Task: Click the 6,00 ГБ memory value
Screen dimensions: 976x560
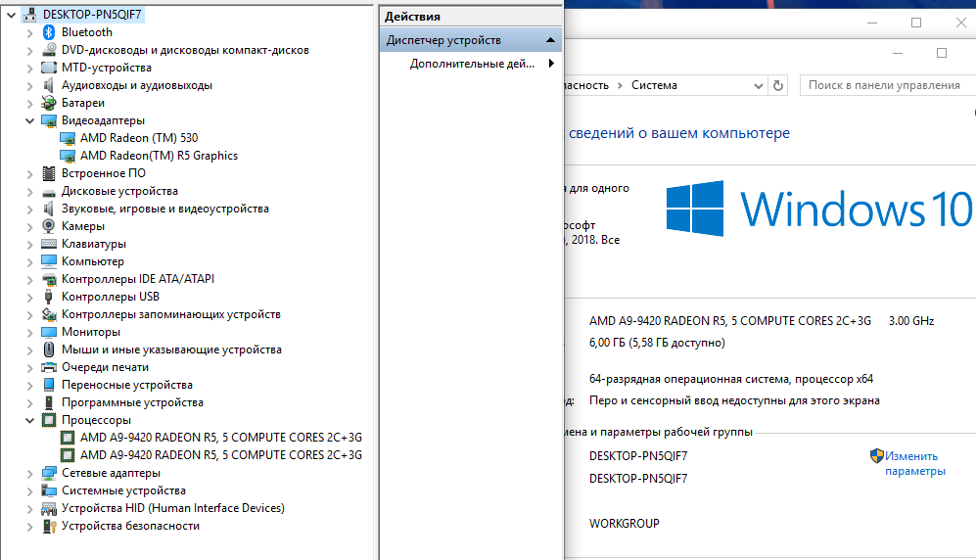Action: (657, 343)
